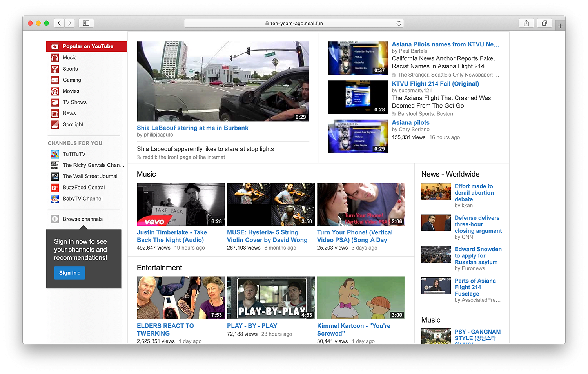The width and height of the screenshot is (588, 374).
Task: Play the Elders React to Twerking thumbnail
Action: [x=180, y=298]
